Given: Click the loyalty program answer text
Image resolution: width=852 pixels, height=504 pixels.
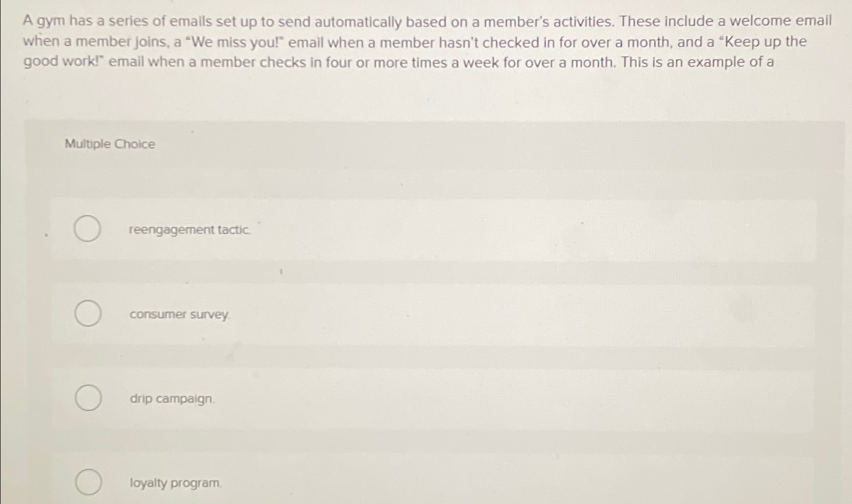Looking at the screenshot, I should (x=175, y=483).
